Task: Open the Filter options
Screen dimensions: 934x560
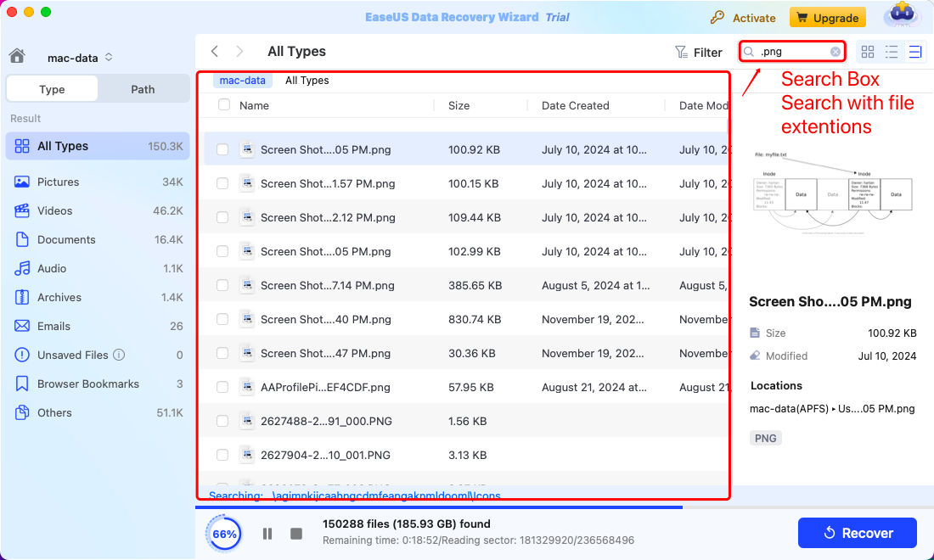Action: point(699,53)
